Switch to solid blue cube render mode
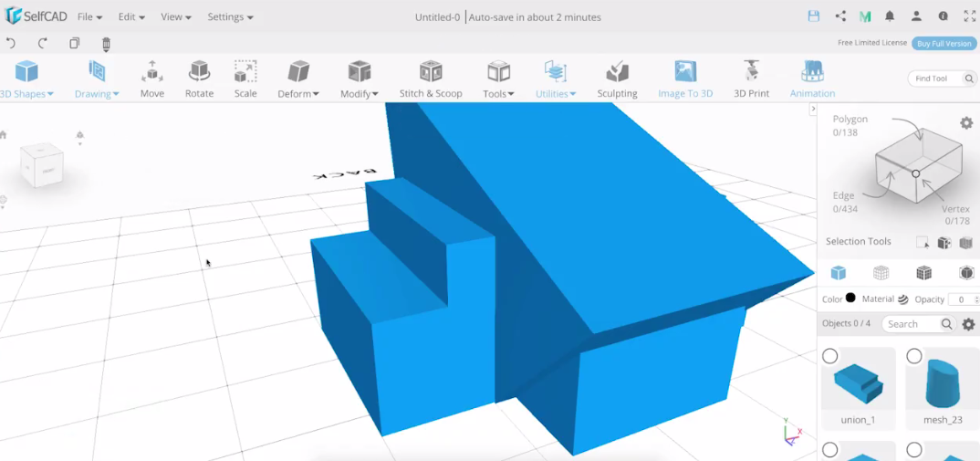 839,273
